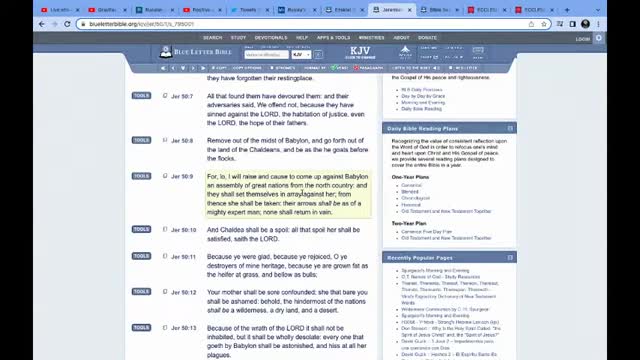This screenshot has height=360, width=640.
Task: Click the TOOLS button for Jer 50:11
Action: [x=141, y=256]
